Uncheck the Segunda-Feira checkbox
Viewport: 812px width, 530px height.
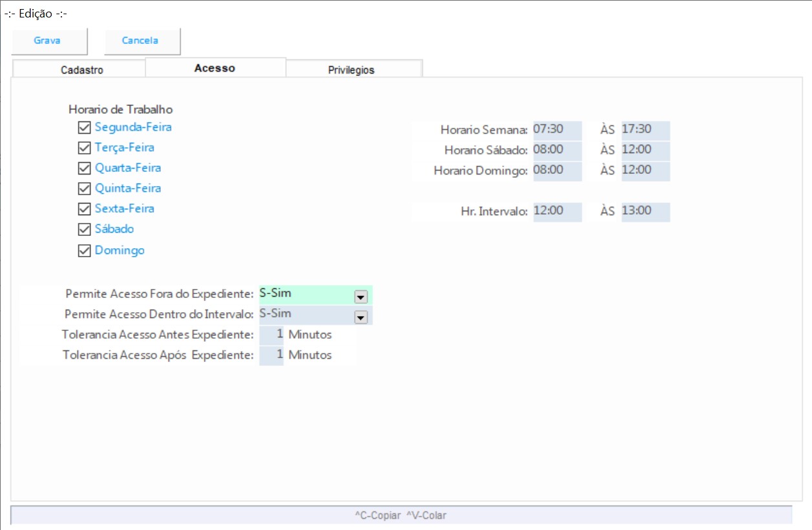click(x=83, y=127)
